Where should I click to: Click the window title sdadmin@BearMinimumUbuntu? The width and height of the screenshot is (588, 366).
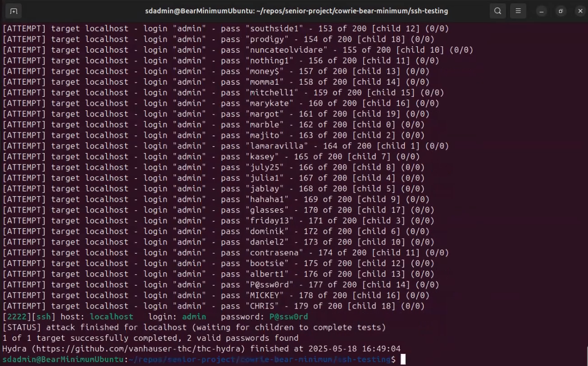point(296,11)
